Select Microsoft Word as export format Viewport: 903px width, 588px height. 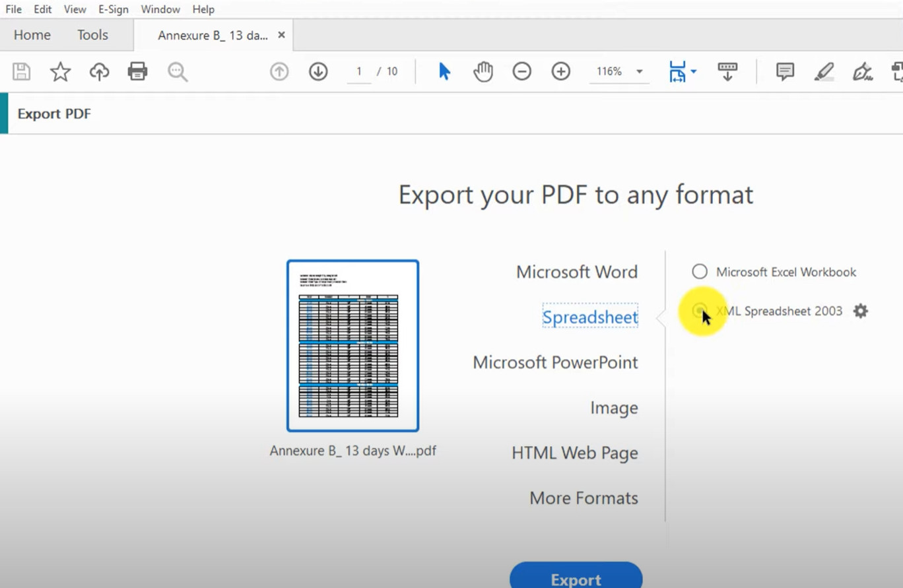(576, 271)
